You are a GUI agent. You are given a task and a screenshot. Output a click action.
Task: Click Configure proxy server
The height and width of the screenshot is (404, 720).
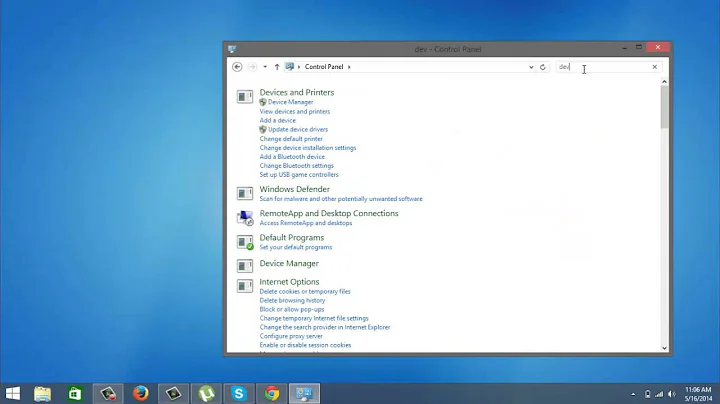[x=291, y=336]
